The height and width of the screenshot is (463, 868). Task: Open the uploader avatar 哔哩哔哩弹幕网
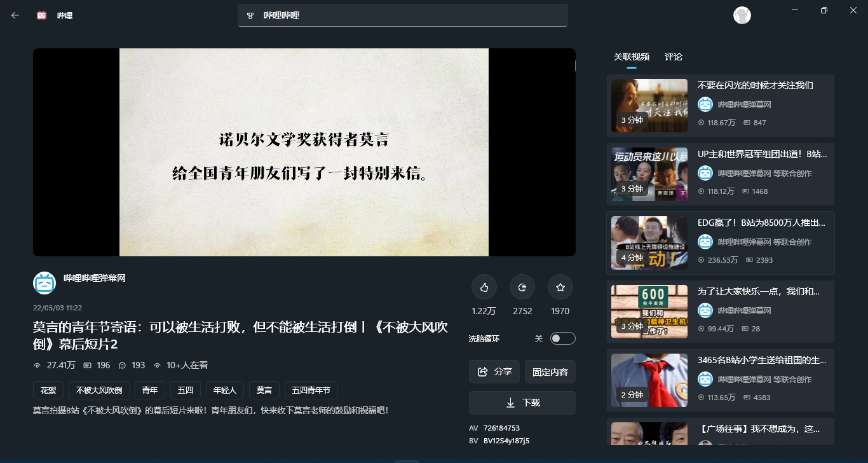[x=44, y=282]
